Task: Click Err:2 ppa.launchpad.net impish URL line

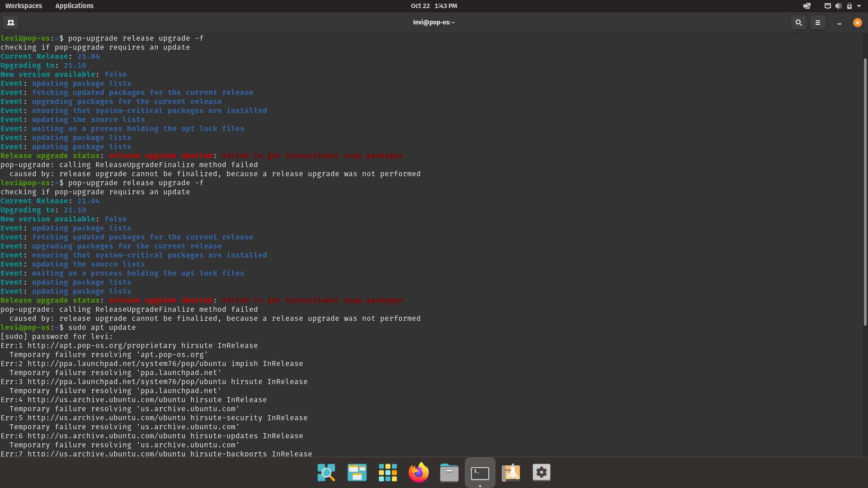Action: pos(152,364)
